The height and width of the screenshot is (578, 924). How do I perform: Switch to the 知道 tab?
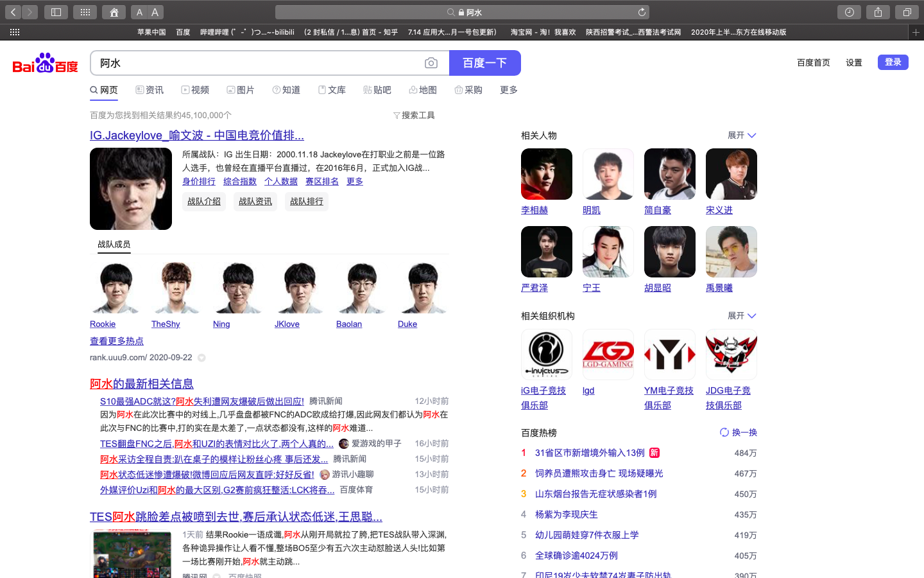(286, 90)
